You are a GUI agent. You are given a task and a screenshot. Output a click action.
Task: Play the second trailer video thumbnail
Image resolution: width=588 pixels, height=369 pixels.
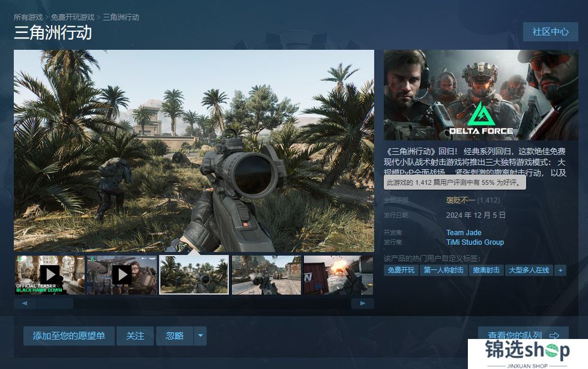coord(122,275)
